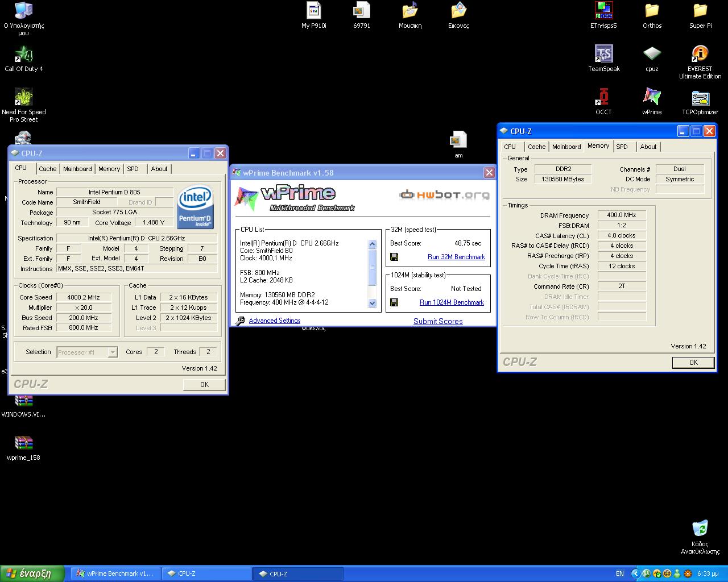This screenshot has height=582, width=728.
Task: Click the 6:33 μμ taskbar clock
Action: (708, 573)
